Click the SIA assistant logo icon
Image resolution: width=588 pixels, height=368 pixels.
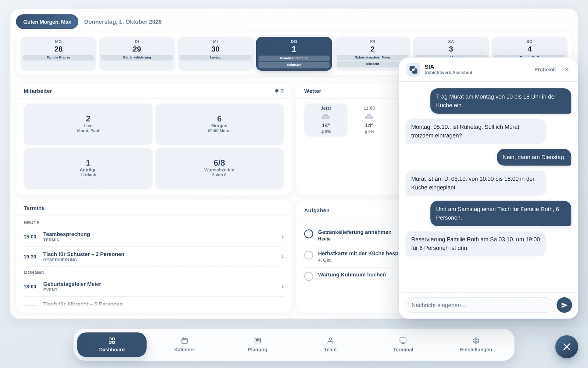[x=413, y=70]
